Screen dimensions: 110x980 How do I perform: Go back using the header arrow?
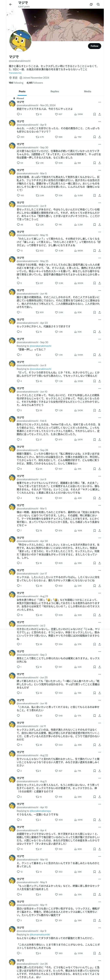coord(11,4)
